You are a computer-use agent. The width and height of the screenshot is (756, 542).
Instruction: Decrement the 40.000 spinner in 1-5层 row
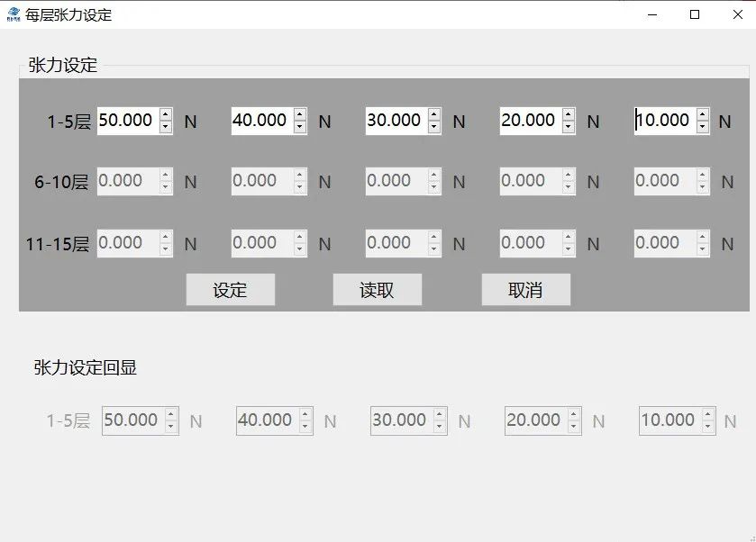coord(300,127)
